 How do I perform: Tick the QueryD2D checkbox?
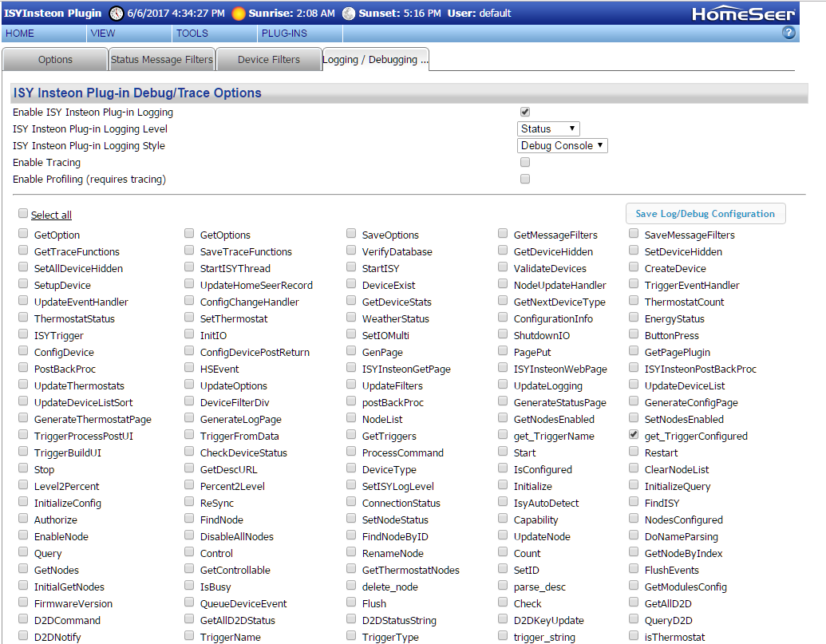[634, 619]
